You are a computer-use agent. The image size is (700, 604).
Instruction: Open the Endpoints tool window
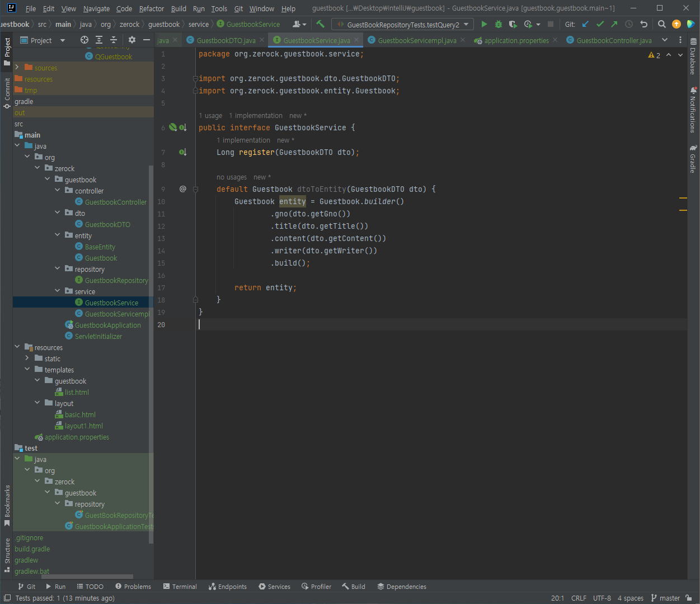228,586
